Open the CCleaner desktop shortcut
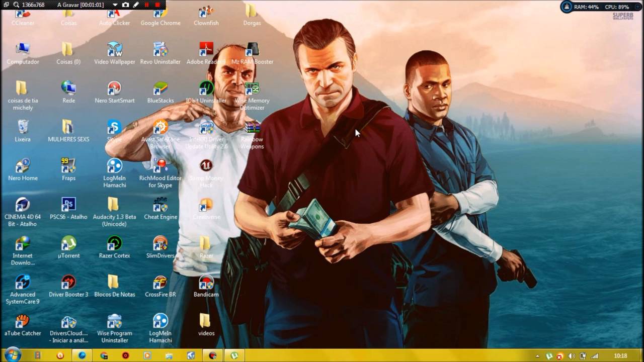The height and width of the screenshot is (362, 644). coord(23,18)
